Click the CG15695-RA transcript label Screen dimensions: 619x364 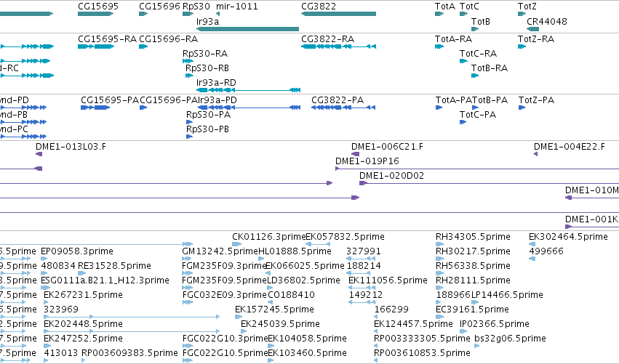(x=107, y=39)
